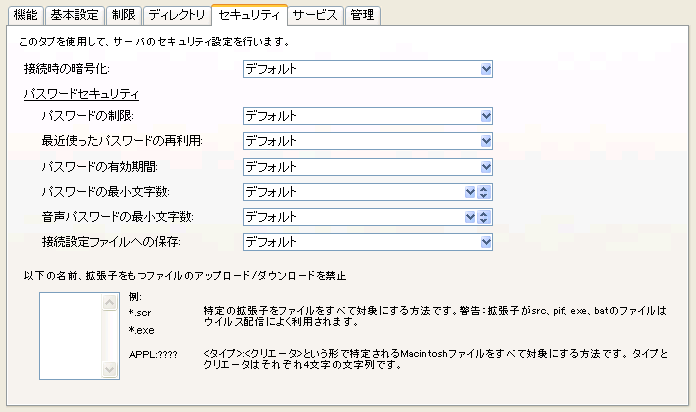Open the パスワードの最小文字数 dropdown arrow
696x412 pixels.
(x=469, y=192)
